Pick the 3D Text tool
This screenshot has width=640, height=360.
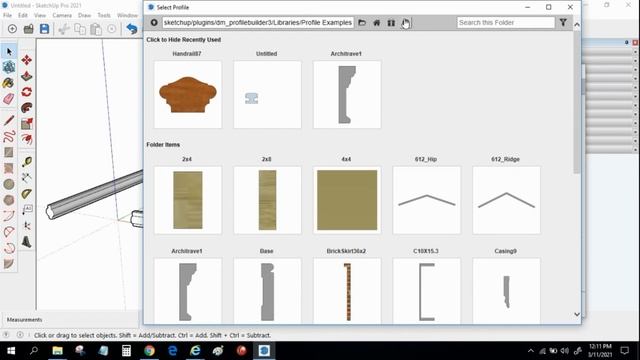(27, 242)
